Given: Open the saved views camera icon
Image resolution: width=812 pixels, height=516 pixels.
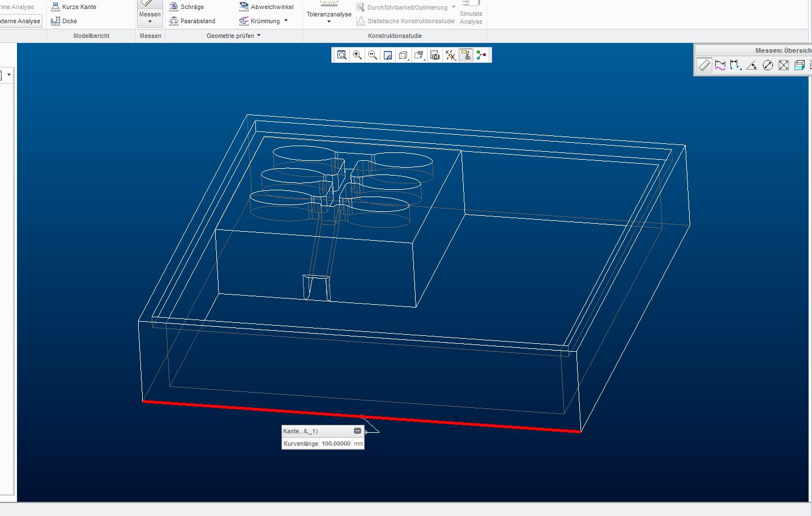Looking at the screenshot, I should point(435,55).
